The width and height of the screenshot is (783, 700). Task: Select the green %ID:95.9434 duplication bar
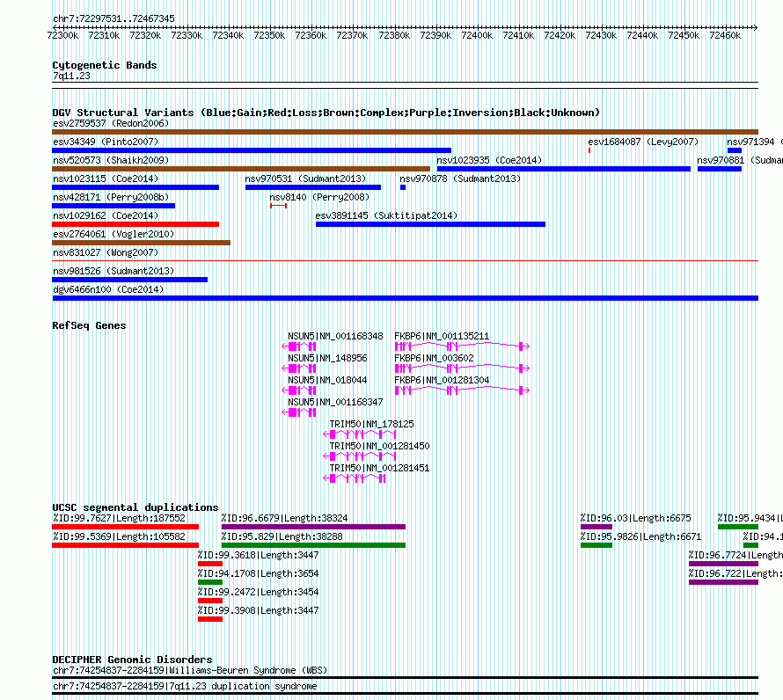pos(738,527)
